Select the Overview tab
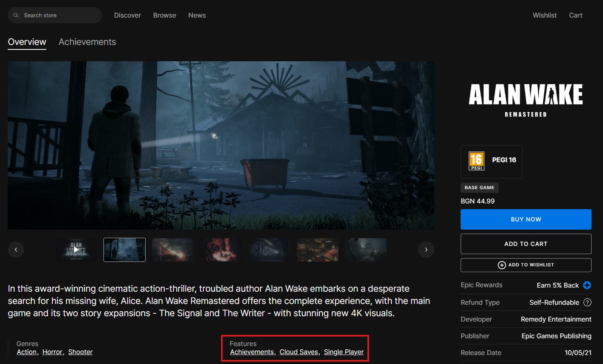 pos(27,42)
